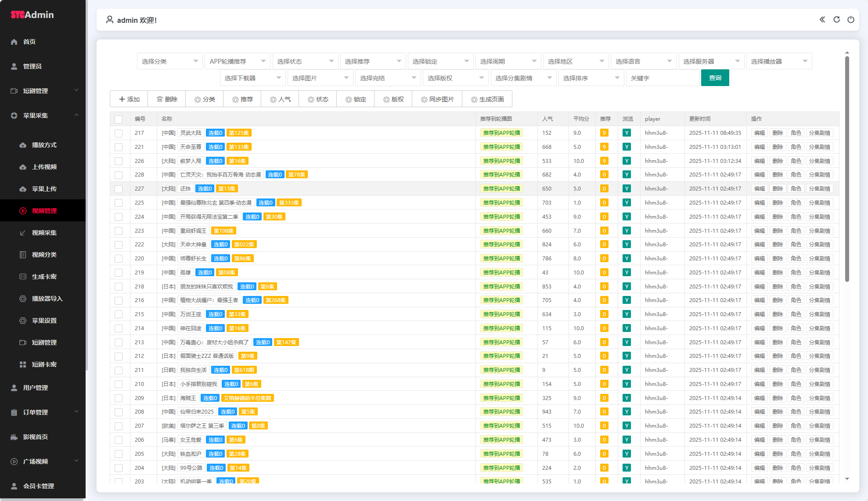Click the green 查询 button
This screenshot has width=868, height=501.
[x=715, y=78]
